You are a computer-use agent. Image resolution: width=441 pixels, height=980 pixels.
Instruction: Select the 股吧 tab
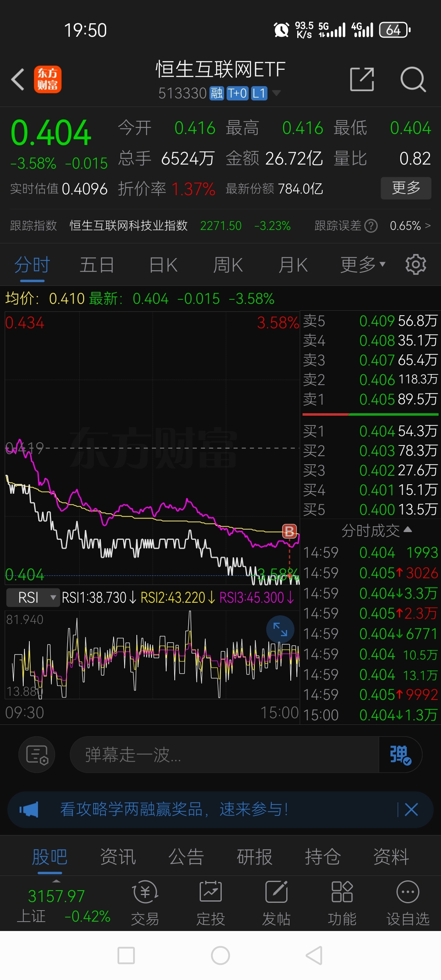coord(50,856)
